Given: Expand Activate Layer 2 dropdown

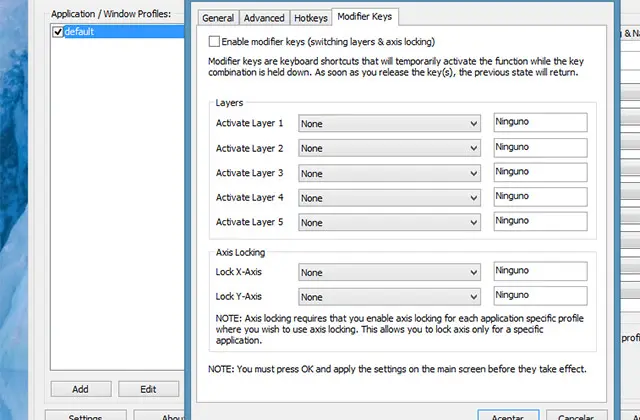Looking at the screenshot, I should point(390,148).
